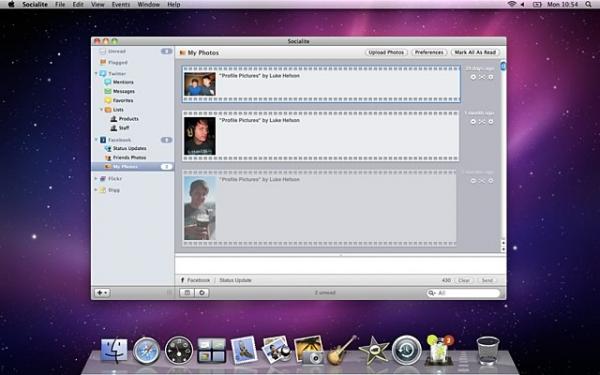Launch Safari from the Dock
The height and width of the screenshot is (375, 600).
(x=146, y=350)
